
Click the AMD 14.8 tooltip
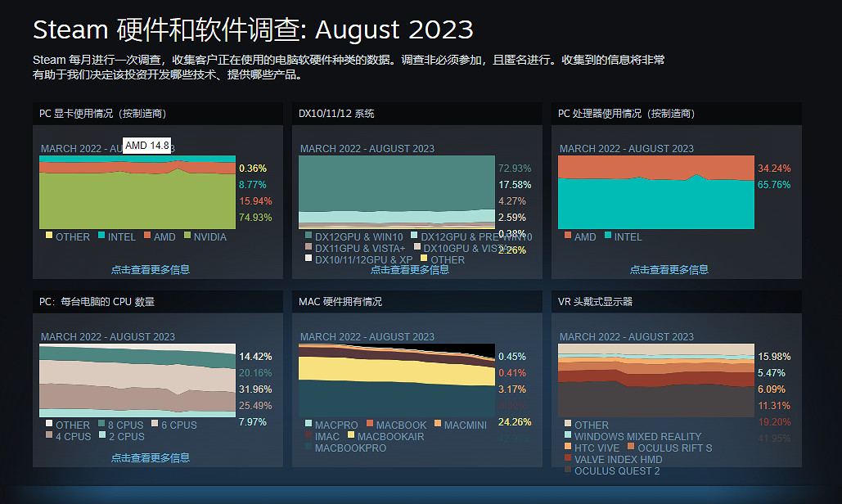(146, 145)
